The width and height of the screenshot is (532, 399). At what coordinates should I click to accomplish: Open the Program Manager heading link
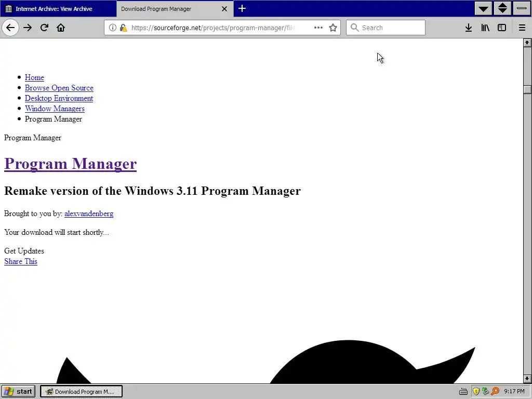(x=70, y=164)
